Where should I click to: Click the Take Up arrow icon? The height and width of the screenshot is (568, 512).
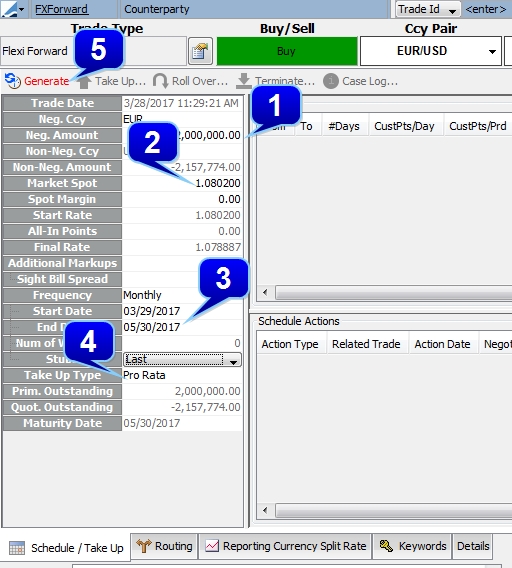(x=84, y=82)
